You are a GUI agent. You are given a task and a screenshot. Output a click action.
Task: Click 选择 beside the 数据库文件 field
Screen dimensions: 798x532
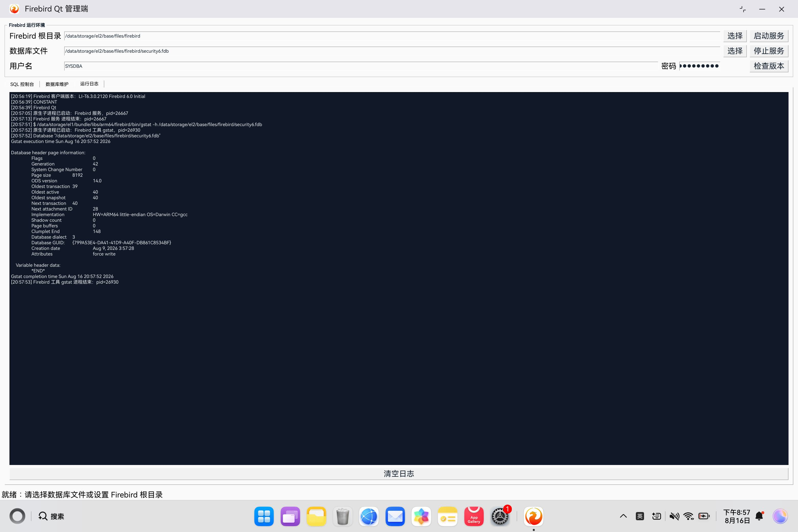pos(735,51)
